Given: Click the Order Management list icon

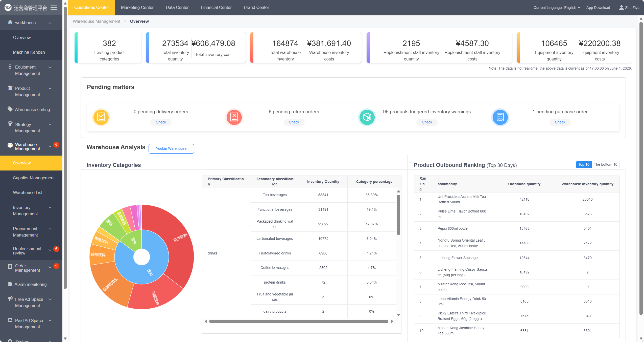Looking at the screenshot, I should pos(10,266).
